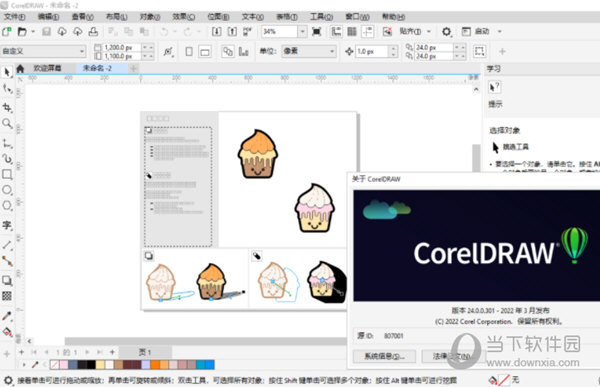Image resolution: width=600 pixels, height=387 pixels.
Task: Open the Object menu
Action: click(150, 17)
